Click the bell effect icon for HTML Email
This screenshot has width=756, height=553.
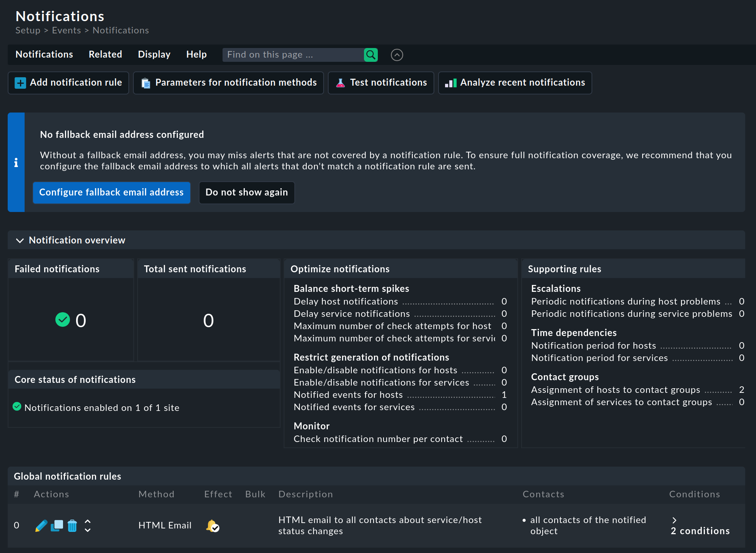(x=213, y=525)
